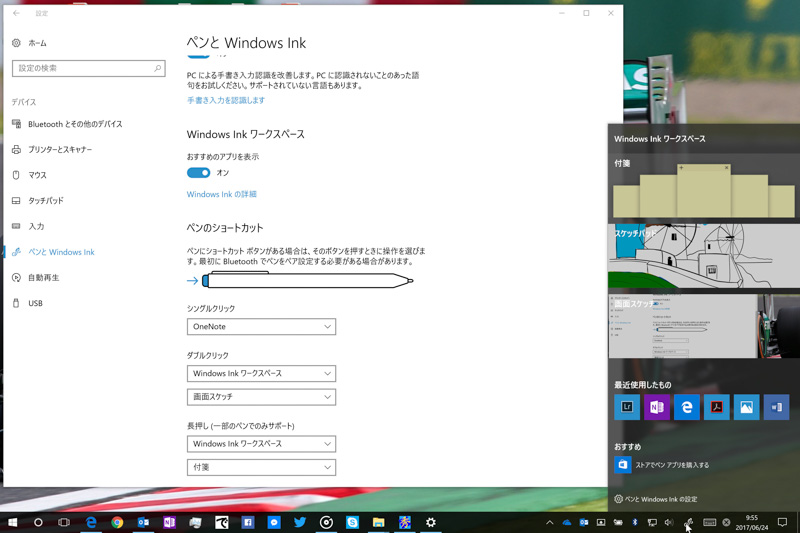Open the シングルクリック OneNote dropdown
800x533 pixels.
click(261, 326)
